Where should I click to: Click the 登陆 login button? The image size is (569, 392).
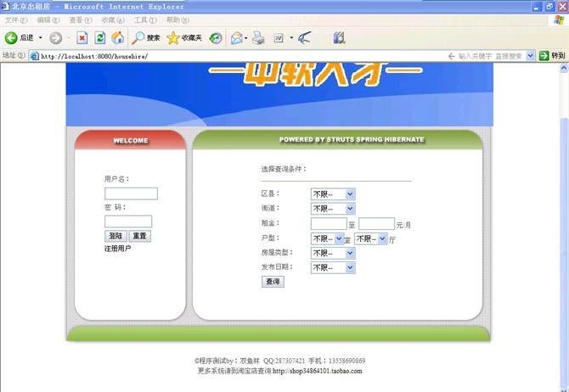point(115,236)
